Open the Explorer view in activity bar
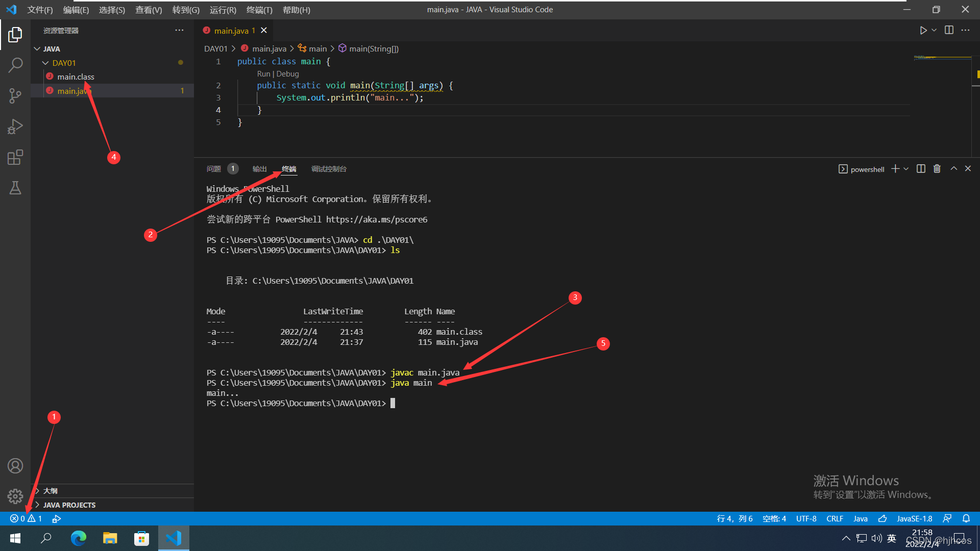The height and width of the screenshot is (551, 980). [15, 35]
